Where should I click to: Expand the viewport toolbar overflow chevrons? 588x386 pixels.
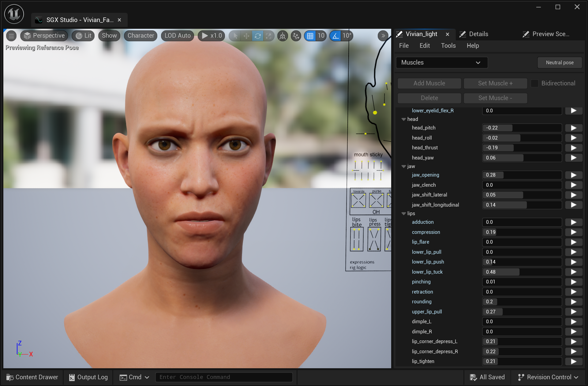383,36
